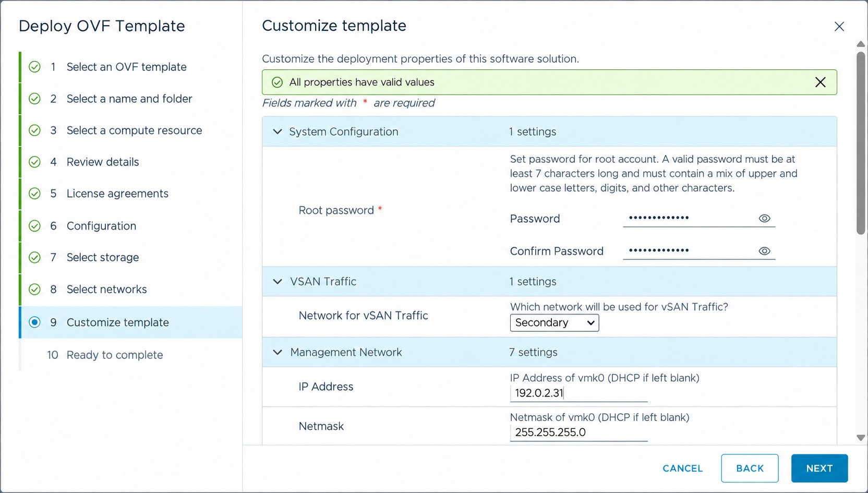The image size is (868, 493).
Task: Reveal the Confirm Password field with eye icon
Action: [764, 251]
